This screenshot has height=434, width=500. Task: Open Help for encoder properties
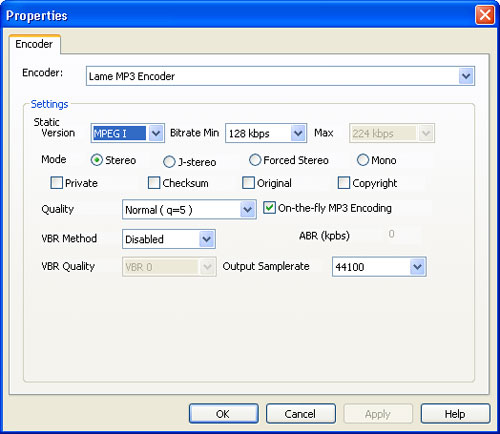[455, 414]
